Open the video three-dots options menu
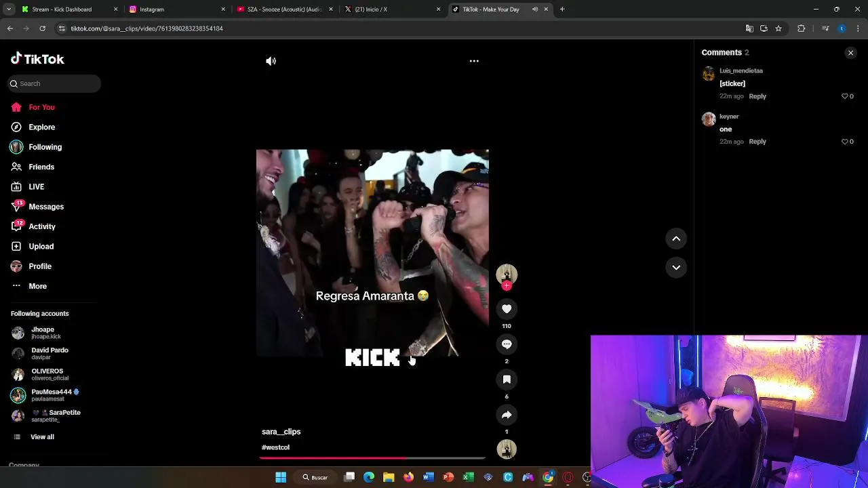Viewport: 868px width, 488px height. click(x=474, y=61)
